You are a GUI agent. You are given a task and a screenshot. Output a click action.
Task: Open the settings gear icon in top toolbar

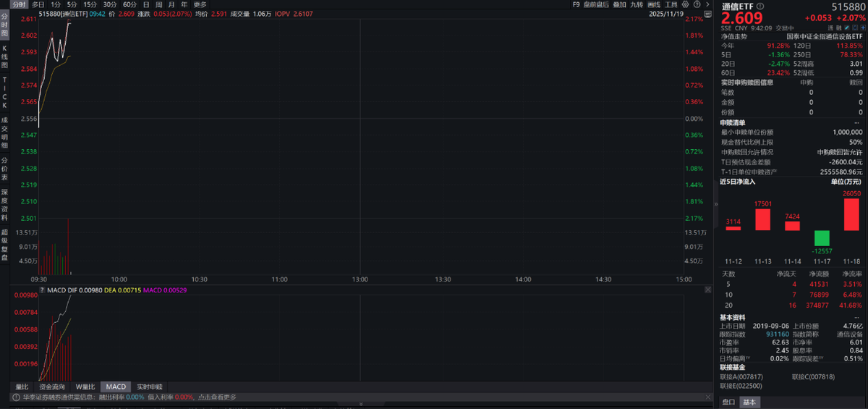click(685, 4)
